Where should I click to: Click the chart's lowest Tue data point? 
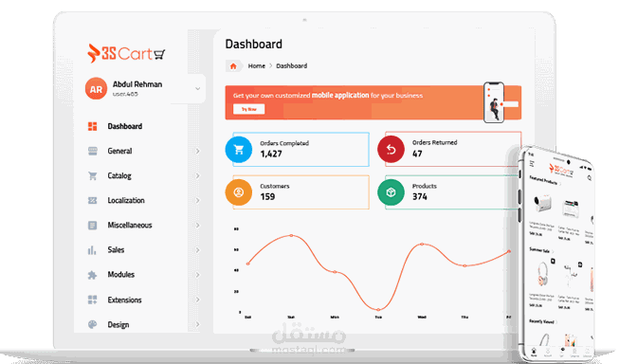point(378,310)
